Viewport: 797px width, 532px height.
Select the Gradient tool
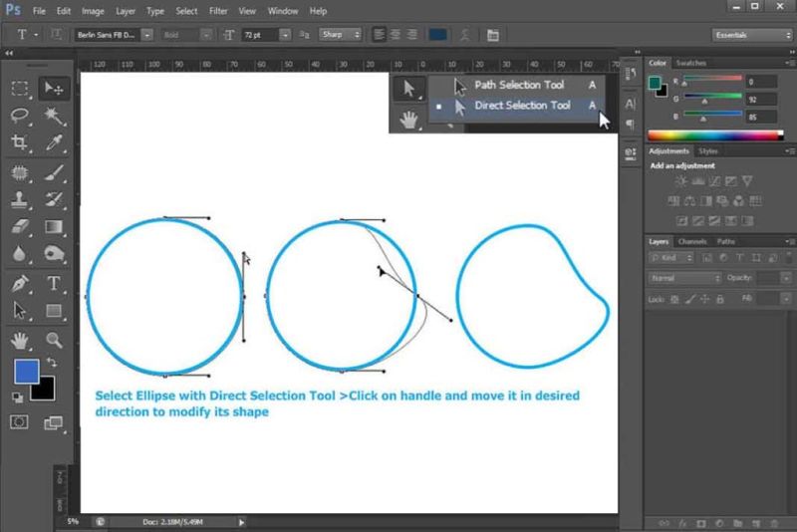tap(54, 226)
